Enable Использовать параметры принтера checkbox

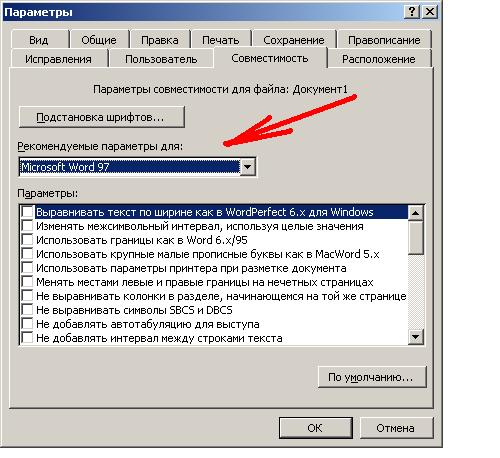click(x=27, y=268)
